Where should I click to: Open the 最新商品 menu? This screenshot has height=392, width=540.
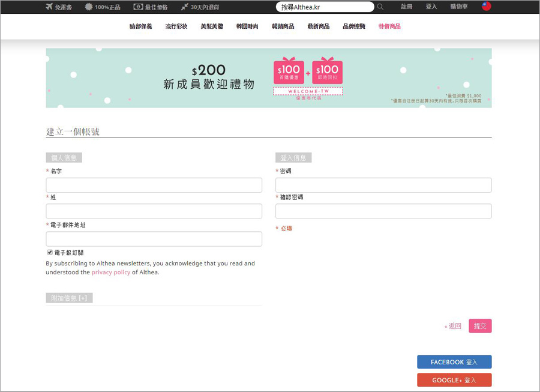coord(319,26)
